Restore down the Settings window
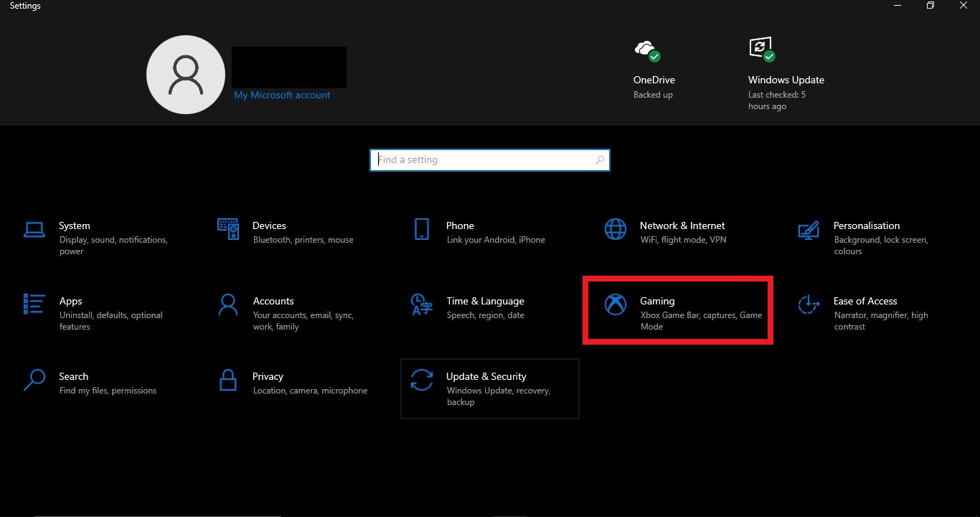980x517 pixels. [930, 6]
